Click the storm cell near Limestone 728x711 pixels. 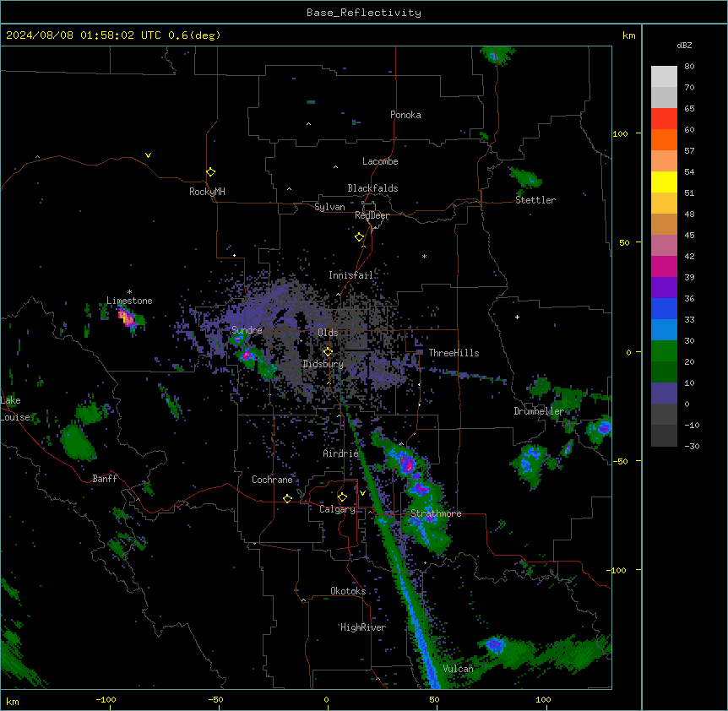pyautogui.click(x=127, y=318)
